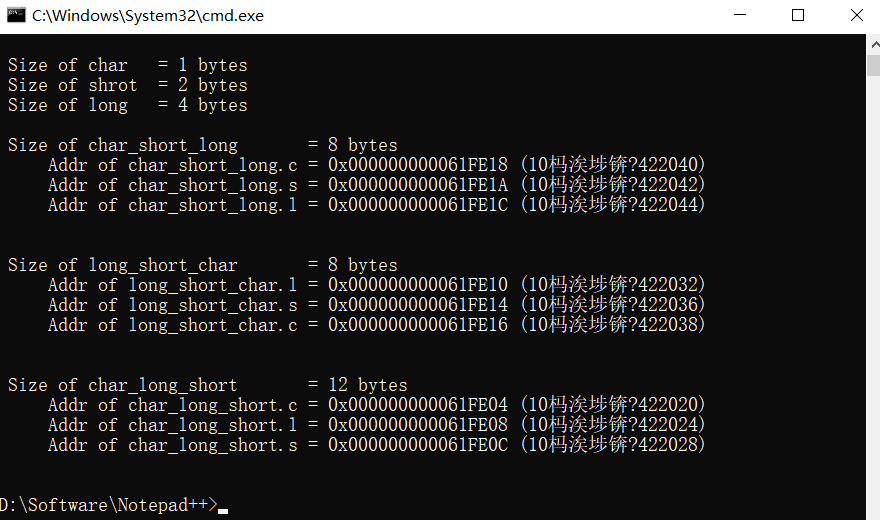The width and height of the screenshot is (880, 520).
Task: Click the 'Size of long = 4 bytes' line
Action: point(127,105)
